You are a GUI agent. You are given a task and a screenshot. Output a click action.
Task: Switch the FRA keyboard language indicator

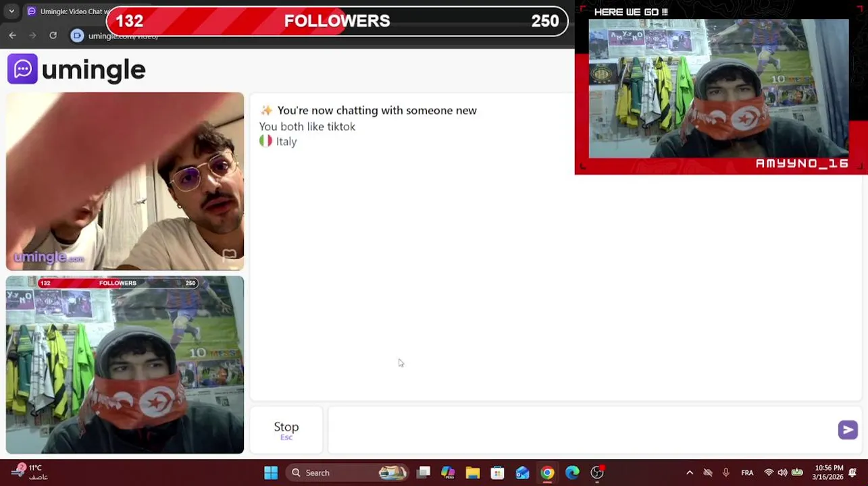(x=747, y=473)
